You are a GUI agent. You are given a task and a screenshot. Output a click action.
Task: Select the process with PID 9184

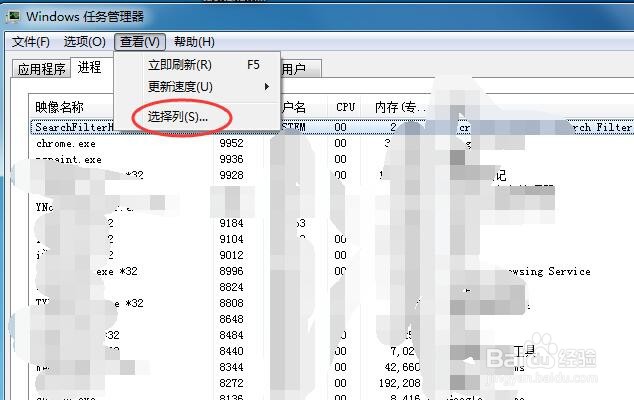231,223
